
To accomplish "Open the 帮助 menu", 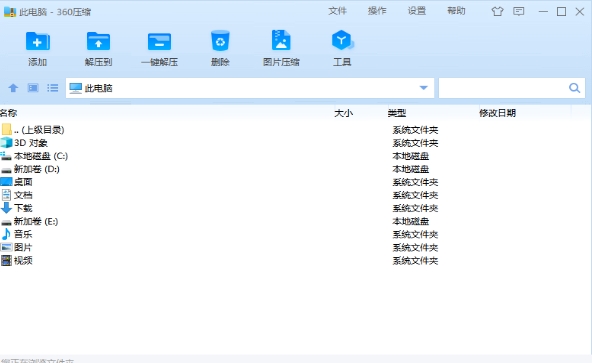I will click(x=456, y=11).
